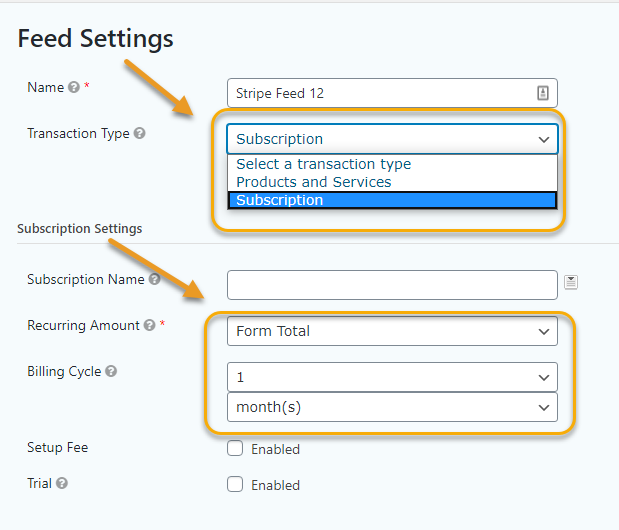Click the help icon beside Name

click(74, 87)
